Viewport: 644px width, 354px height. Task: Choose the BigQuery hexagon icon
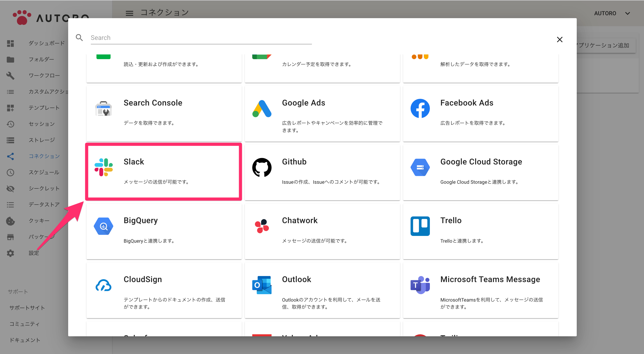tap(104, 226)
